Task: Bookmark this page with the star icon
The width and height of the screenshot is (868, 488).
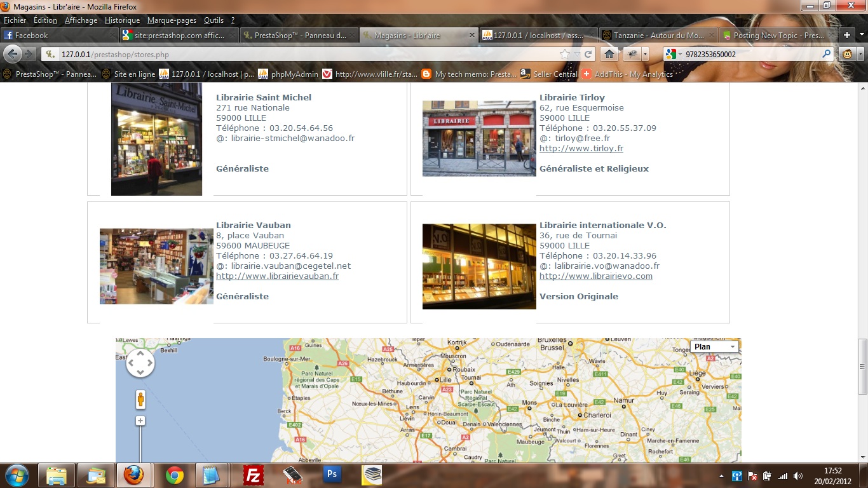Action: click(x=565, y=54)
